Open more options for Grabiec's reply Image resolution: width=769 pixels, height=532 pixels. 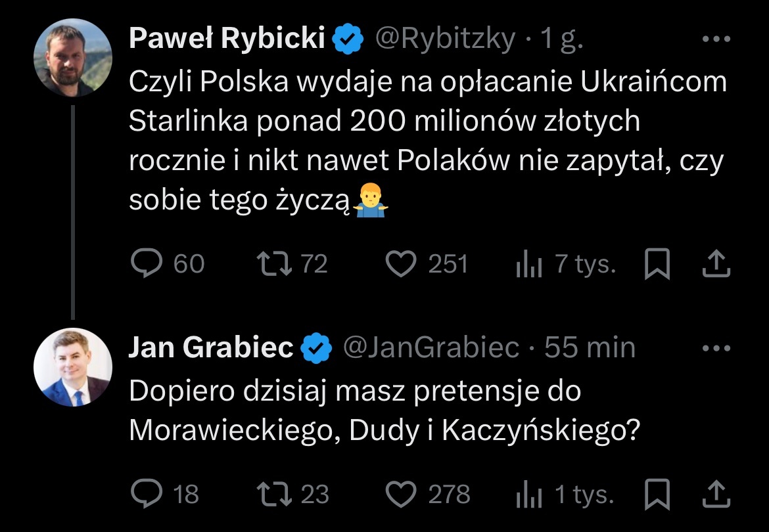[x=716, y=348]
